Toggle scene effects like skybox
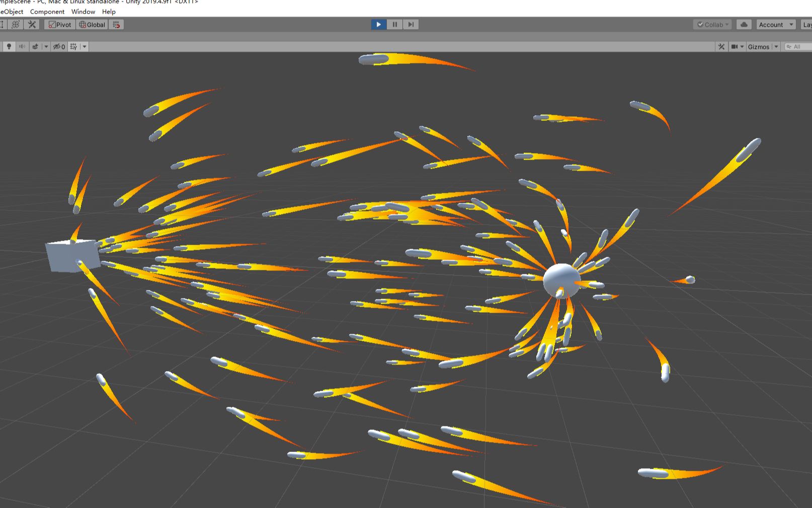The image size is (812, 508). 35,46
